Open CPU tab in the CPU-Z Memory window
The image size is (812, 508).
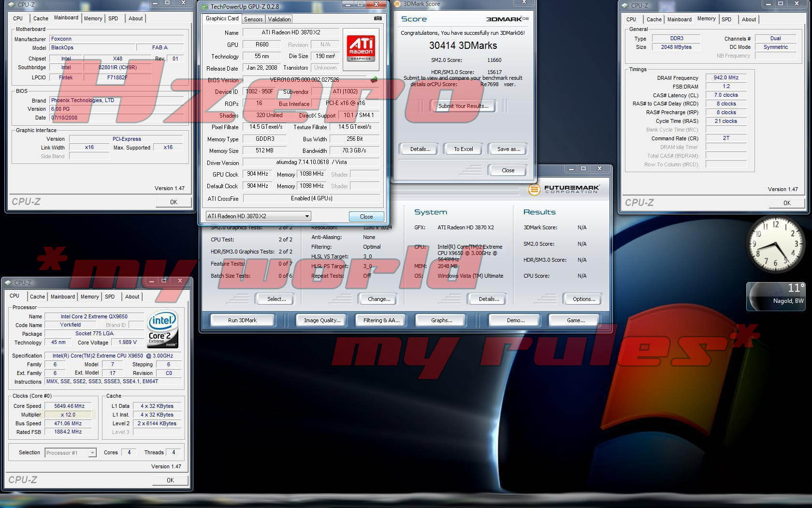(631, 19)
